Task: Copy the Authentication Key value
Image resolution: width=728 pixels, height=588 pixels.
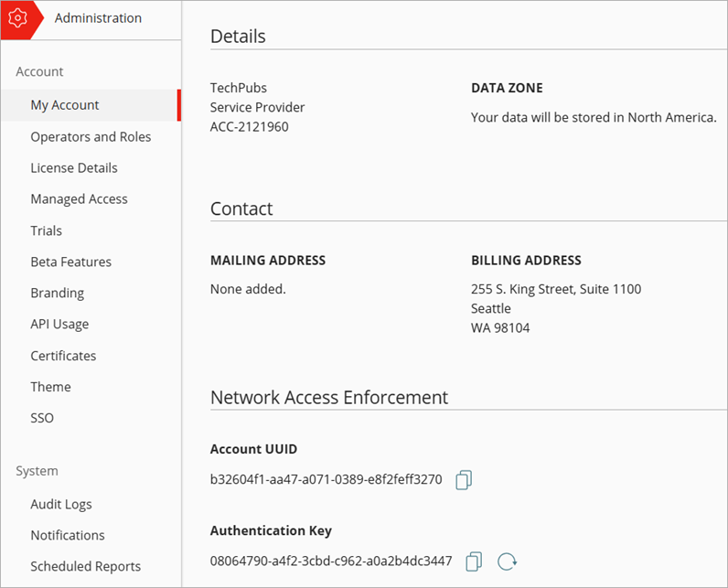Action: click(x=474, y=561)
